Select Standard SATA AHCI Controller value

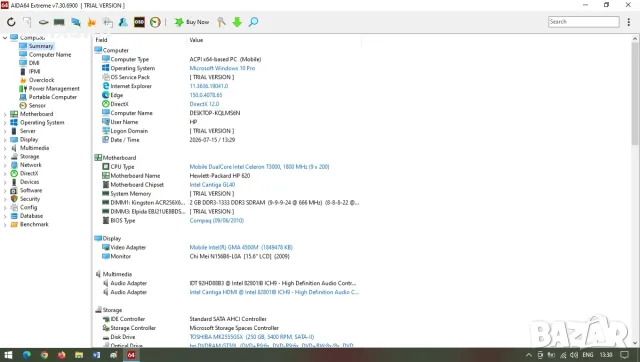(228, 319)
